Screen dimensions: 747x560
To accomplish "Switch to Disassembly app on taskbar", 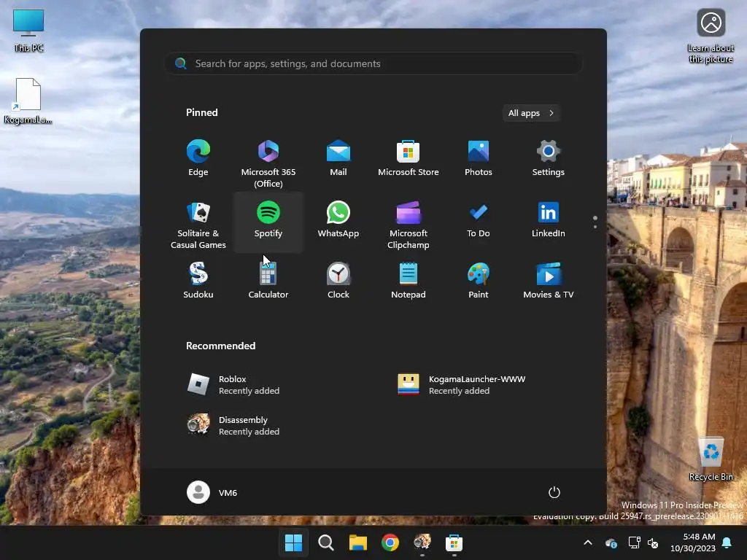I will click(422, 542).
